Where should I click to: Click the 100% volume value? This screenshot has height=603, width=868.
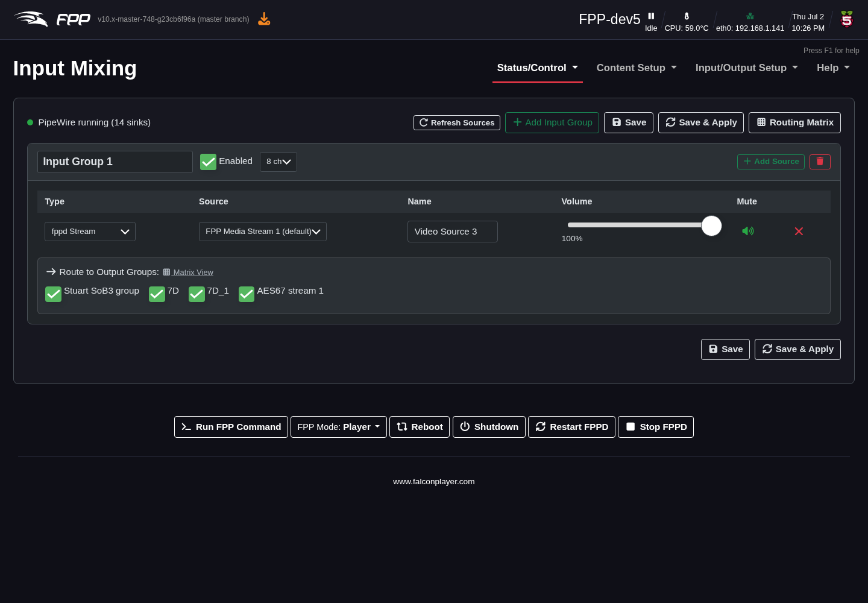coord(572,239)
